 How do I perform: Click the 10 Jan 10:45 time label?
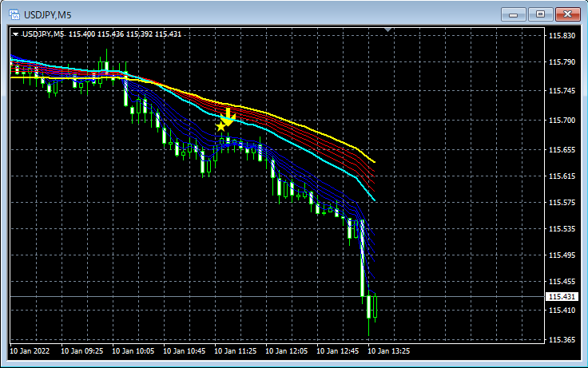[x=184, y=351]
